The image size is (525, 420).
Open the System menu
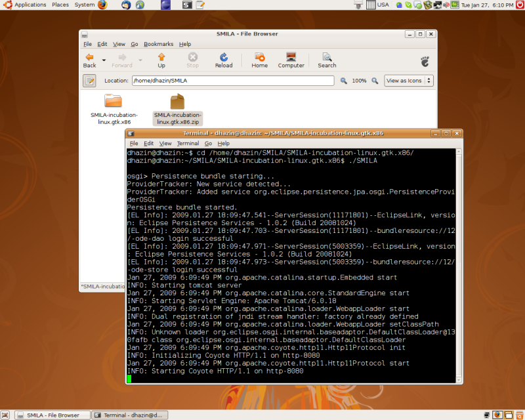click(85, 5)
